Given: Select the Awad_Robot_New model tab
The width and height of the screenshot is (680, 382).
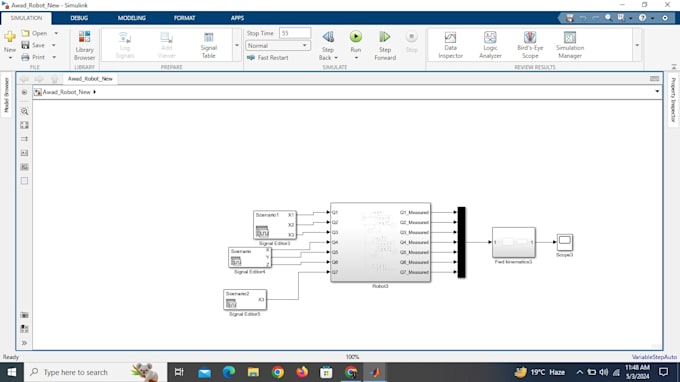Looking at the screenshot, I should click(90, 79).
